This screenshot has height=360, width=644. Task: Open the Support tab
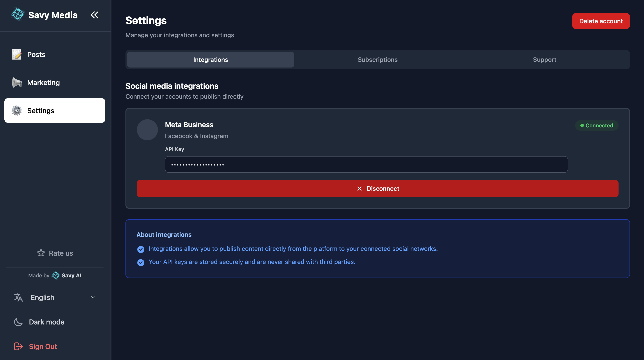point(544,59)
